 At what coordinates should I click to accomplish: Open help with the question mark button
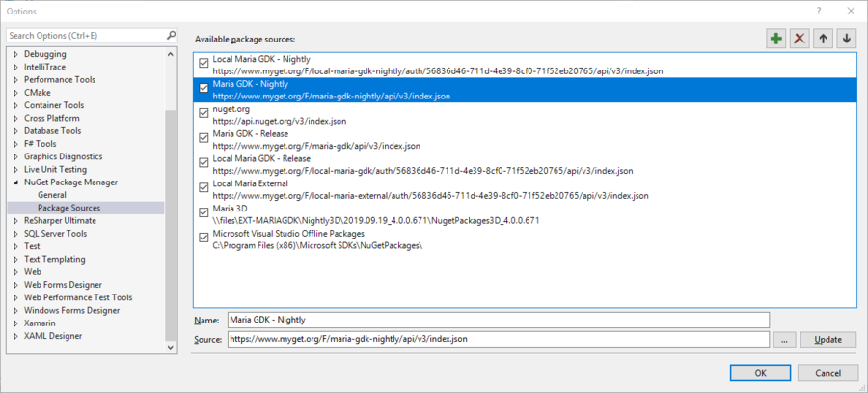click(x=819, y=11)
